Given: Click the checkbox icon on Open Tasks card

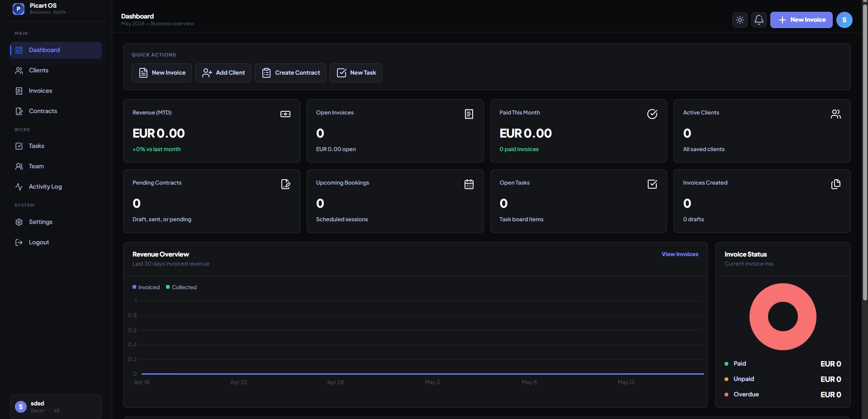Looking at the screenshot, I should (652, 184).
